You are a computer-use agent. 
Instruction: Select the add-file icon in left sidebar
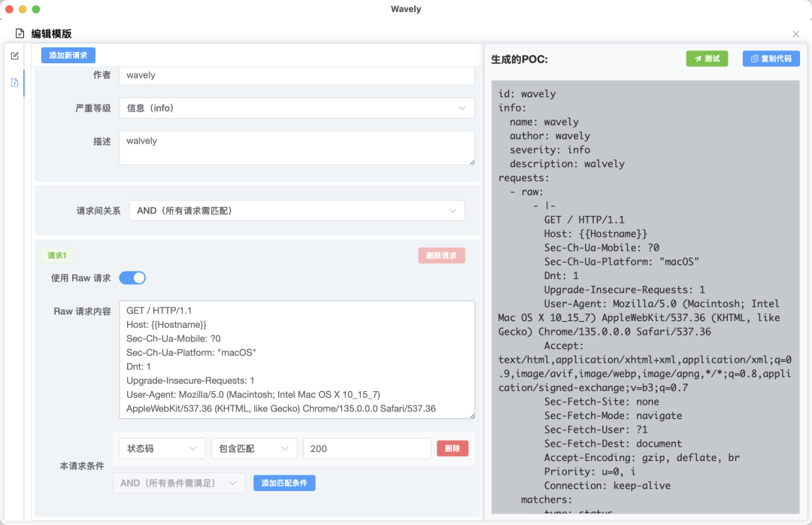point(14,83)
